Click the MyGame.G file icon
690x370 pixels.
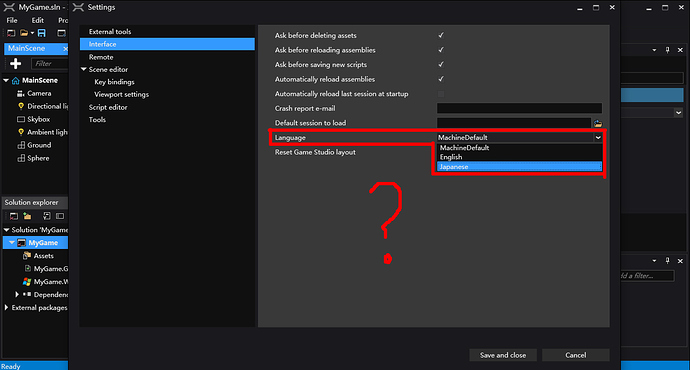27,268
